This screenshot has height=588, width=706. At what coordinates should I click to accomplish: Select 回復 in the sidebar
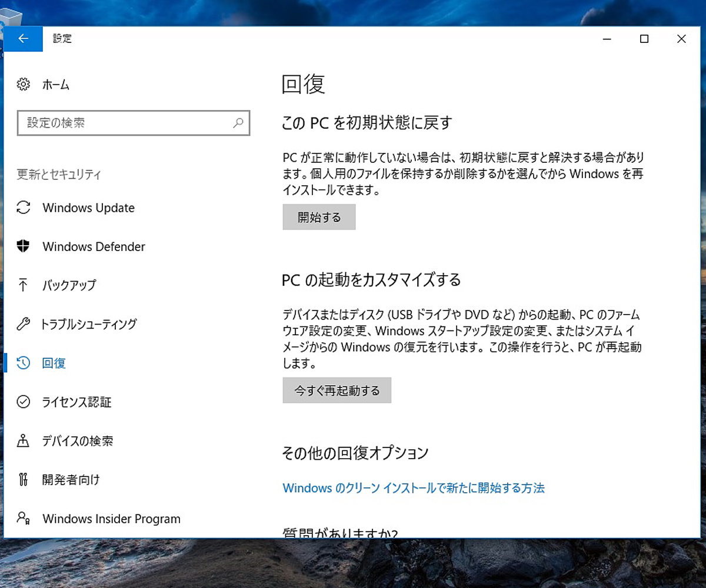54,363
